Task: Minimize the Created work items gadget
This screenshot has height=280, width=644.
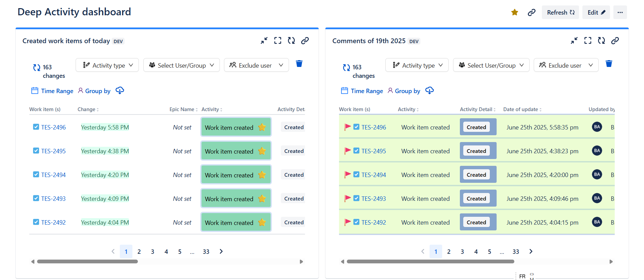Action: [x=264, y=41]
